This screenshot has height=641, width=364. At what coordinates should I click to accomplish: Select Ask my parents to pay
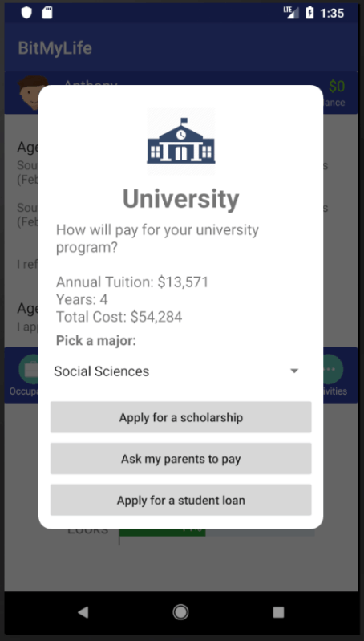[181, 459]
